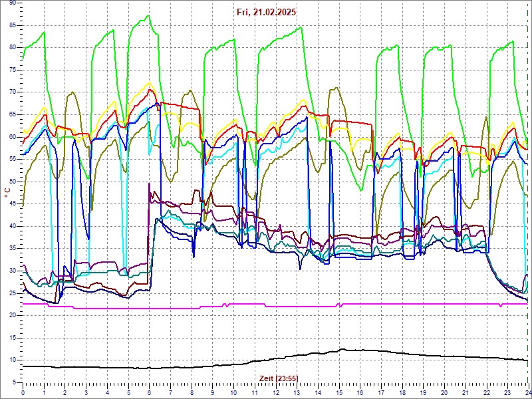
Task: Click hour "23" on the time axis
Action: (507, 392)
